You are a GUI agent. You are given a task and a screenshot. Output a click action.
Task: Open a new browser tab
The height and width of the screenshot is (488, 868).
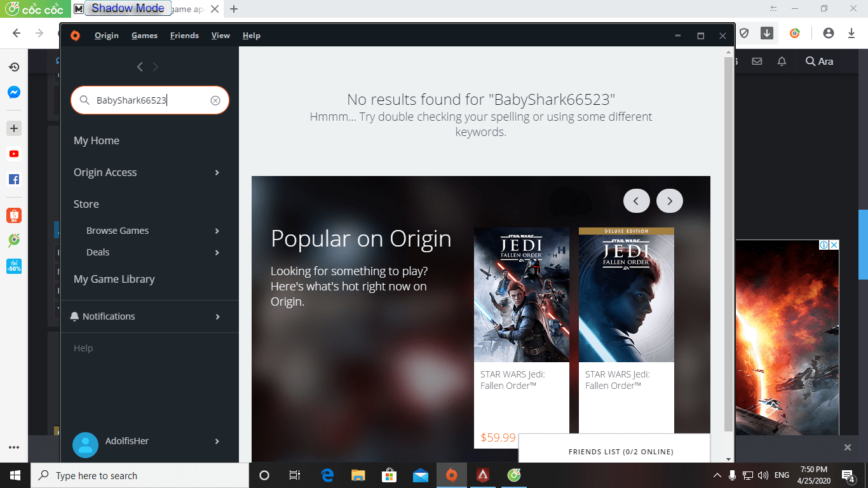234,9
